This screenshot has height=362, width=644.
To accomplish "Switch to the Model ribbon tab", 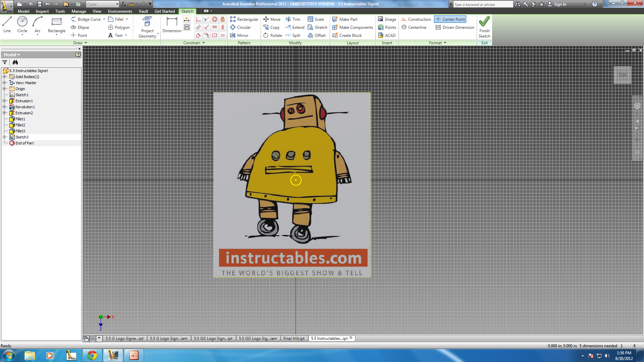I will point(23,11).
